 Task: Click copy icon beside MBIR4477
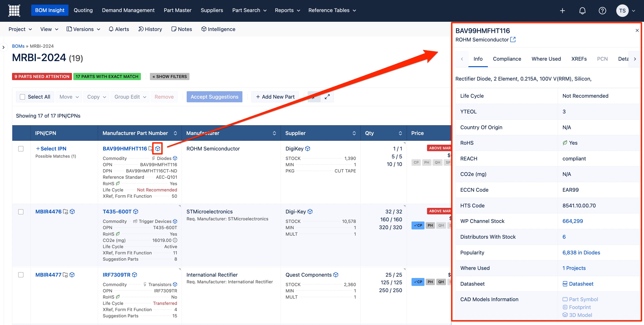pyautogui.click(x=65, y=275)
